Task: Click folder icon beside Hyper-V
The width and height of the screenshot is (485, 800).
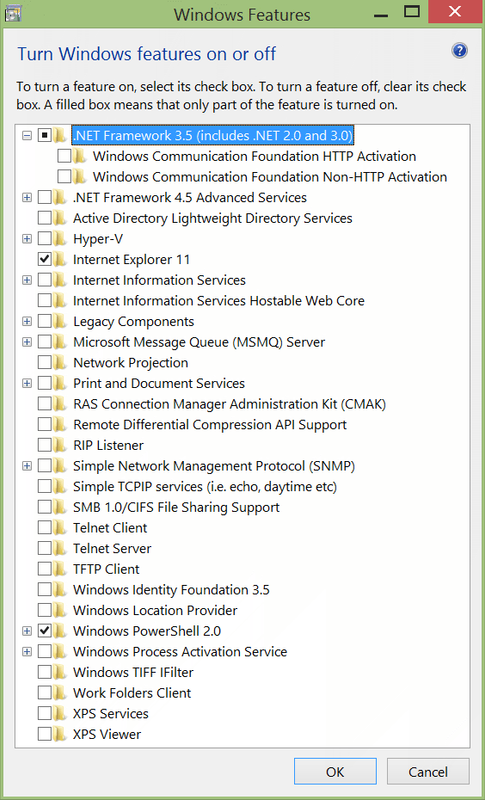Action: coord(60,238)
